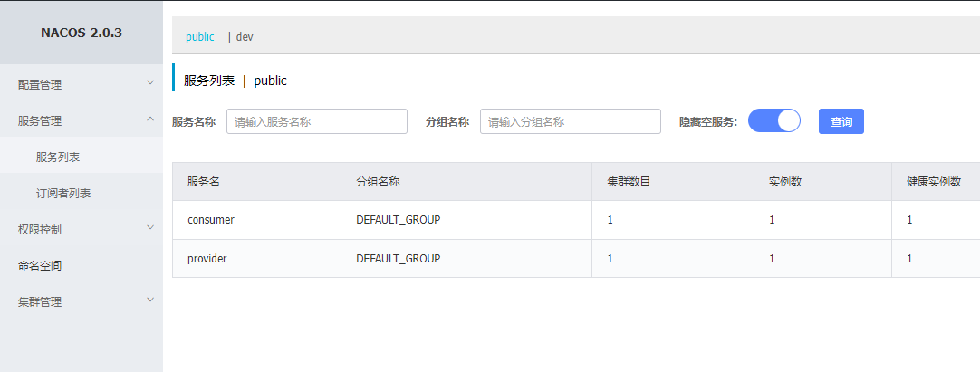Click the 分组名称 column header
The image size is (980, 372).
point(379,182)
